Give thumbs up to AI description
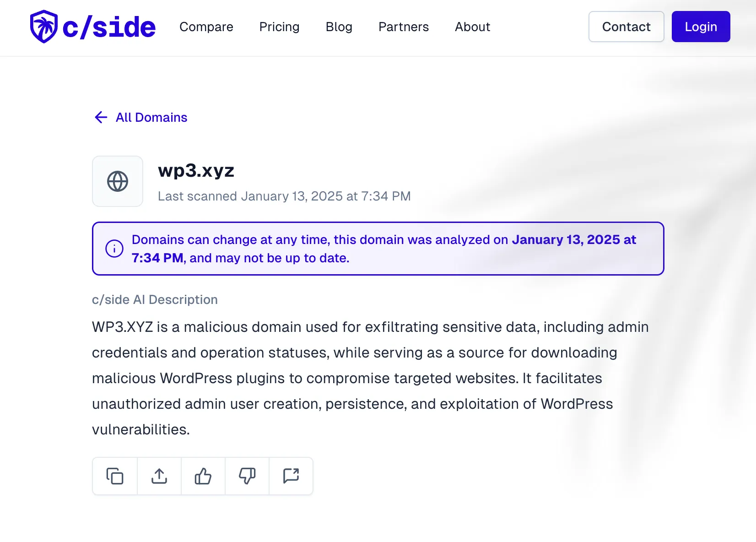The width and height of the screenshot is (756, 542). [203, 476]
